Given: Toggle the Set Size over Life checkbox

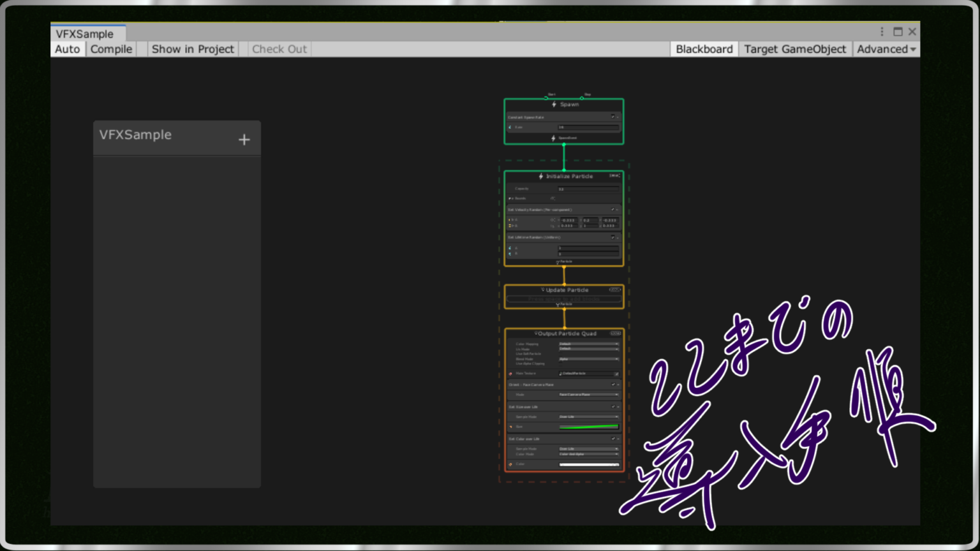Looking at the screenshot, I should [613, 407].
